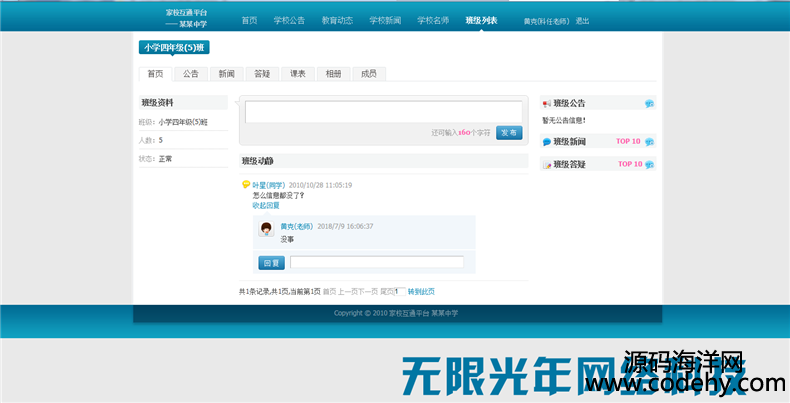
Task: Click the megaphone icon beside 班级公告
Action: coord(547,104)
